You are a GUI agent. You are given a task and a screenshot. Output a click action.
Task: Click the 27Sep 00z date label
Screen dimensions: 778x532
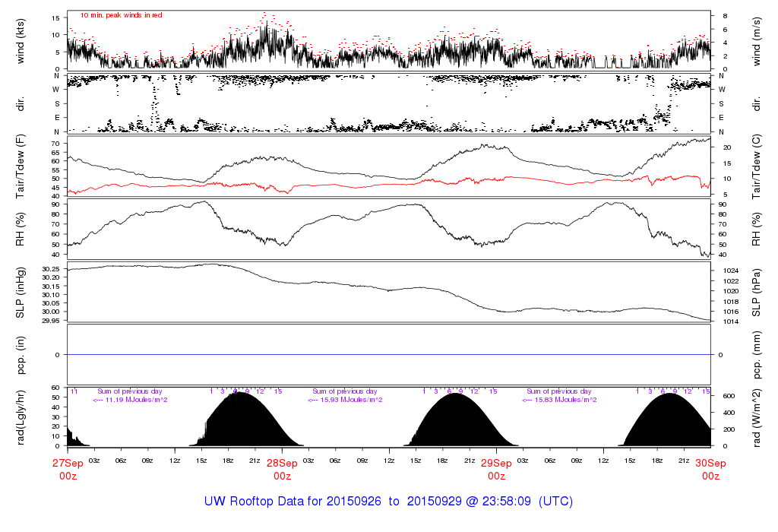tap(68, 468)
